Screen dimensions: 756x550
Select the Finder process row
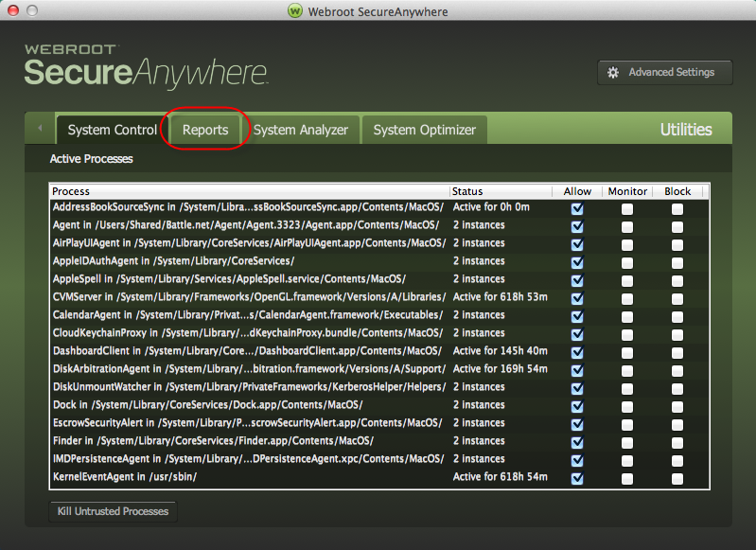click(379, 441)
